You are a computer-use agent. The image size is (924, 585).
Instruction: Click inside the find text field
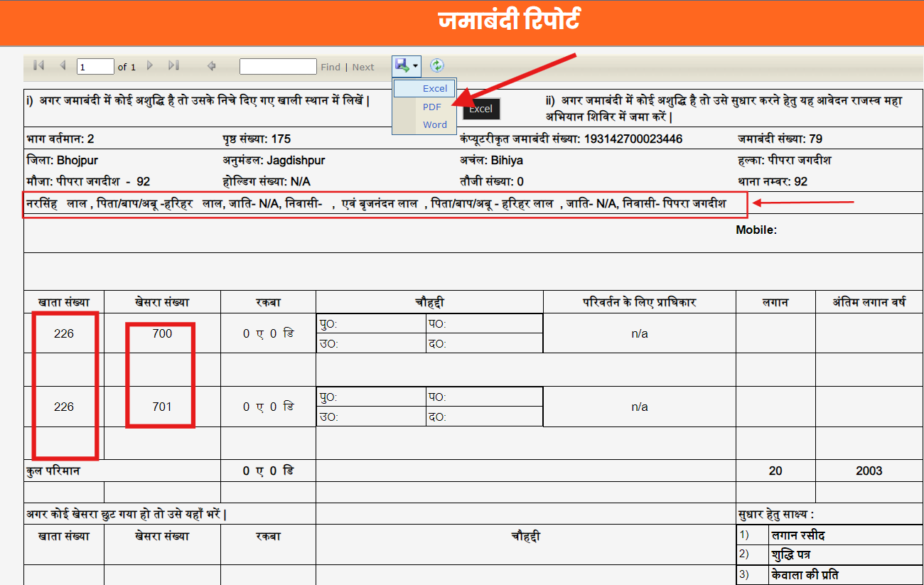click(278, 67)
